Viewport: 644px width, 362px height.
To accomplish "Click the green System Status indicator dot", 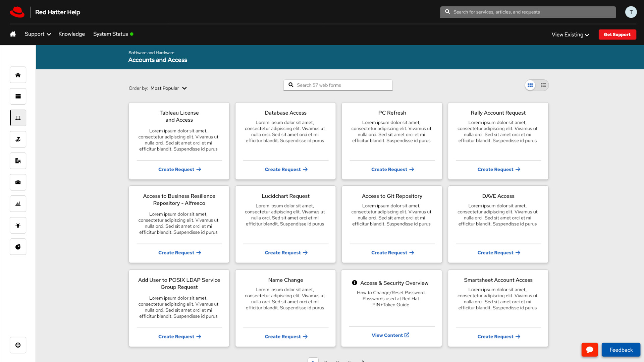I will [132, 34].
